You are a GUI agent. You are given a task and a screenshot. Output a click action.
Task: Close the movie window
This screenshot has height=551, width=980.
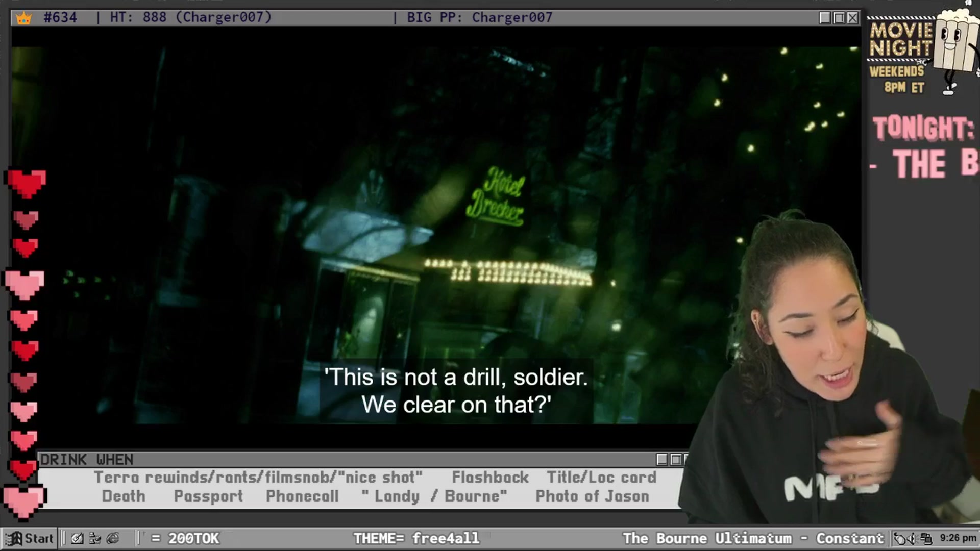(x=852, y=18)
